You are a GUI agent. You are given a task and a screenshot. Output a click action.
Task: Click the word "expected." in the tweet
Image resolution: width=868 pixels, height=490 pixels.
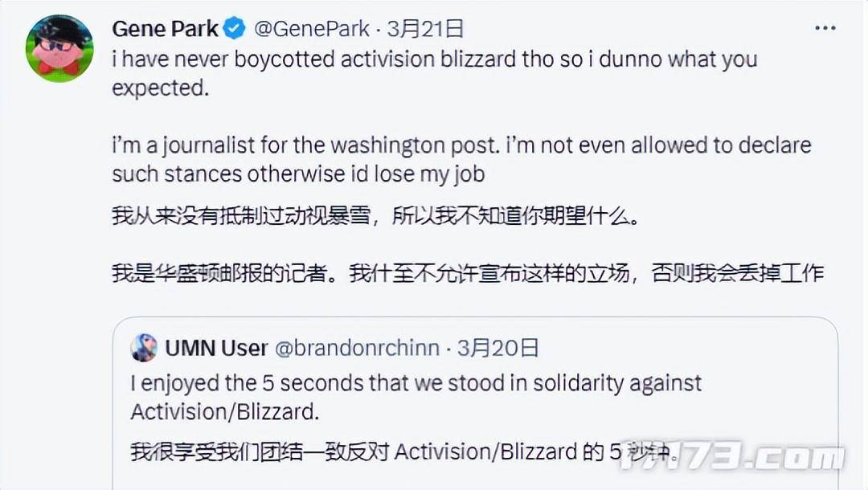pos(160,88)
